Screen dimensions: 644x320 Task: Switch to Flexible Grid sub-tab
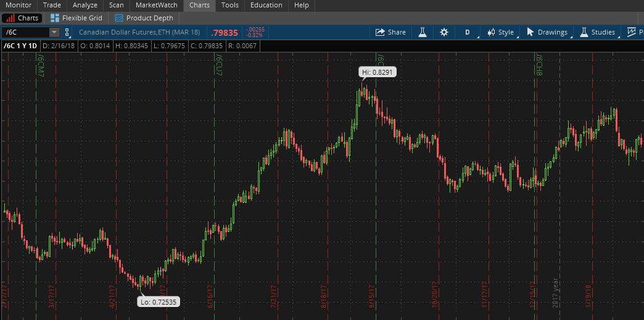point(76,18)
